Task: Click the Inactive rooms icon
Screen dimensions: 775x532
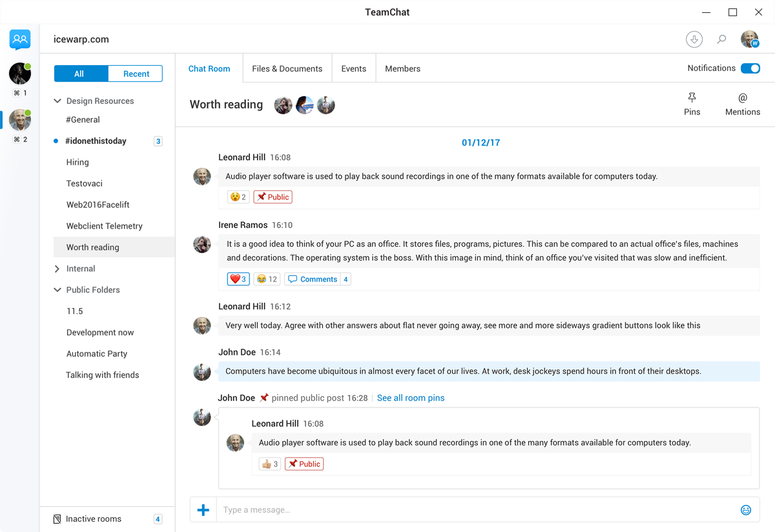Action: [57, 519]
